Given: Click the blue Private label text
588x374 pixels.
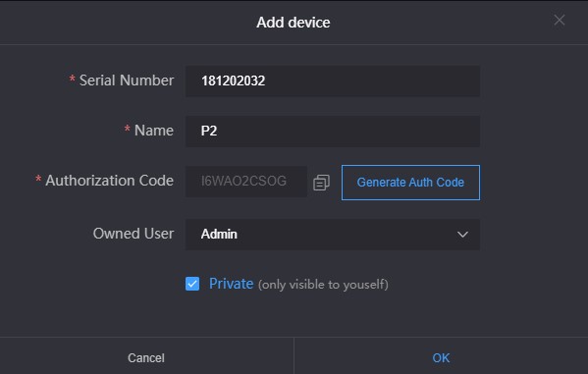Looking at the screenshot, I should click(231, 284).
